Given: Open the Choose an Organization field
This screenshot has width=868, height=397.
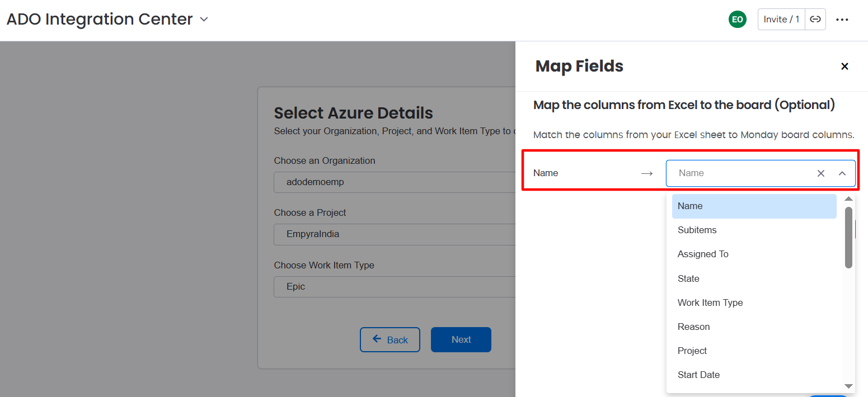Looking at the screenshot, I should click(x=395, y=182).
